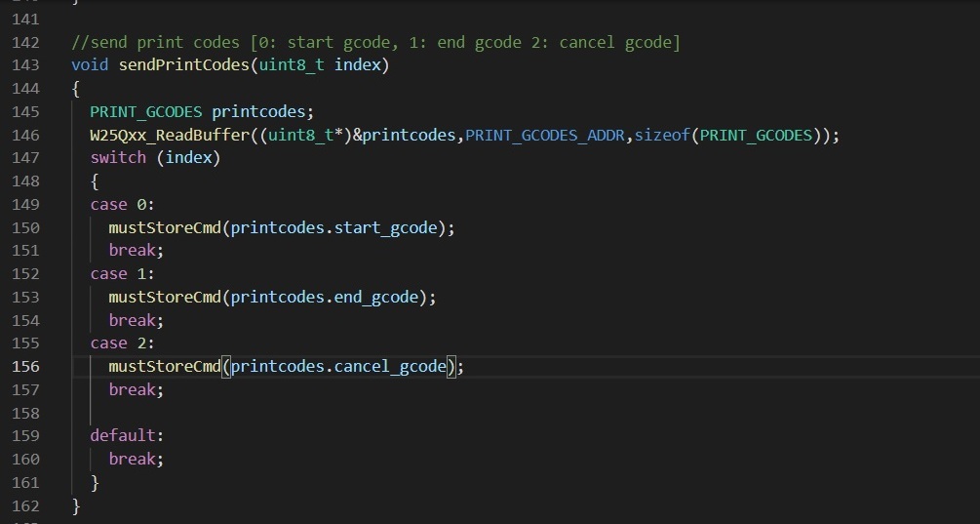Click highlighted line number 156 in the gutter

pos(25,367)
